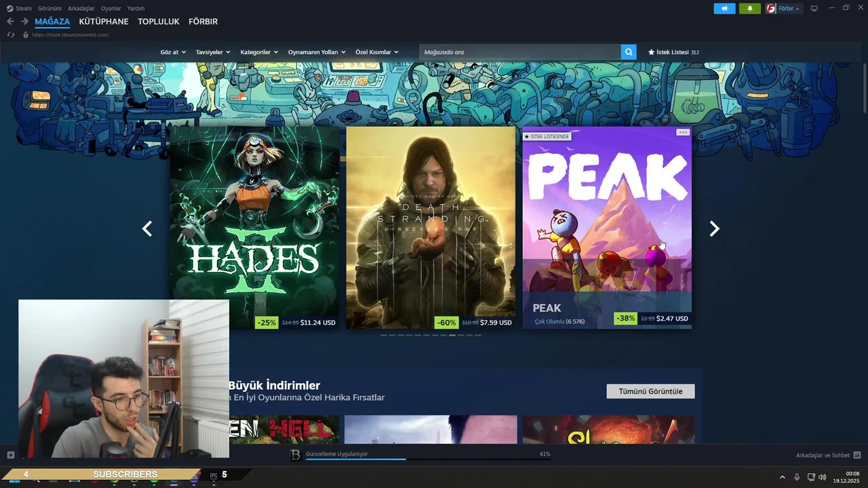Open the Arkadaşlar menu
The image size is (868, 488).
tap(81, 8)
